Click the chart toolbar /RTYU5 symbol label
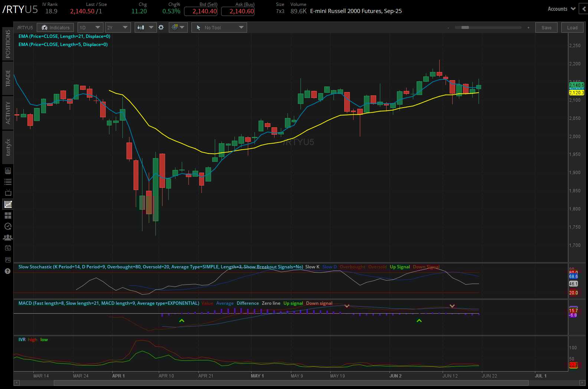The width and height of the screenshot is (588, 389). pyautogui.click(x=25, y=27)
